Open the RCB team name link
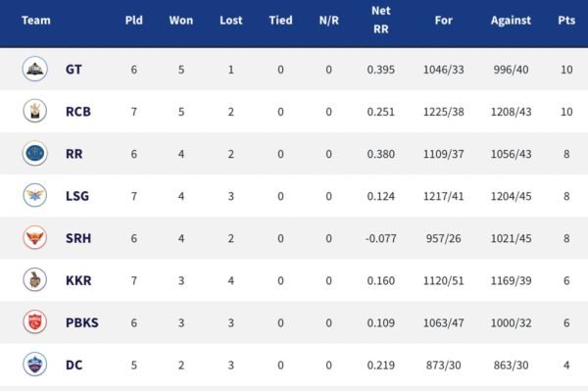The width and height of the screenshot is (588, 392). pos(77,112)
